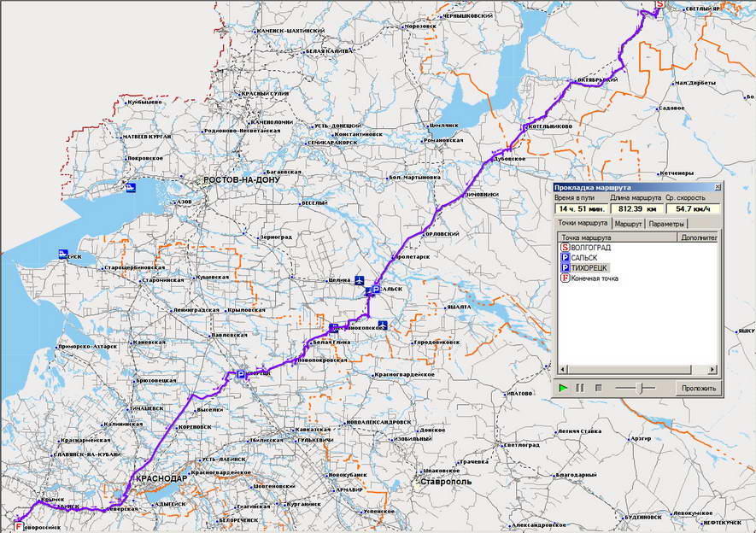
Task: Open the Параметры tab
Action: 666,224
